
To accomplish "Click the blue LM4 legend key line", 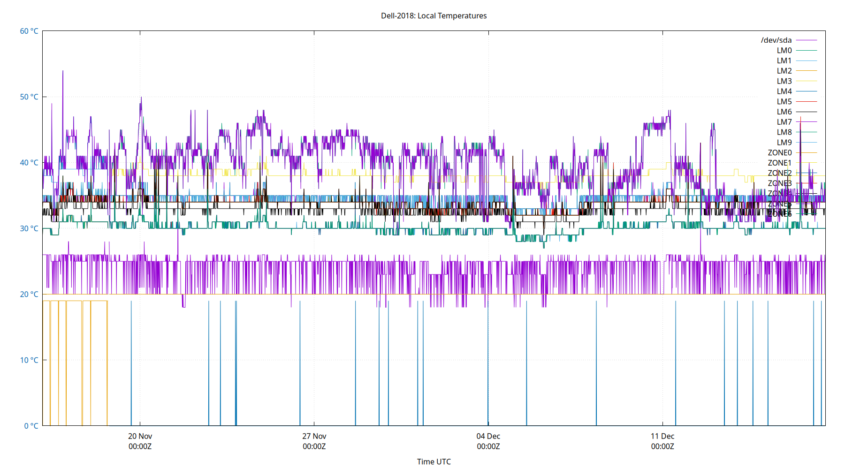I will tap(807, 91).
